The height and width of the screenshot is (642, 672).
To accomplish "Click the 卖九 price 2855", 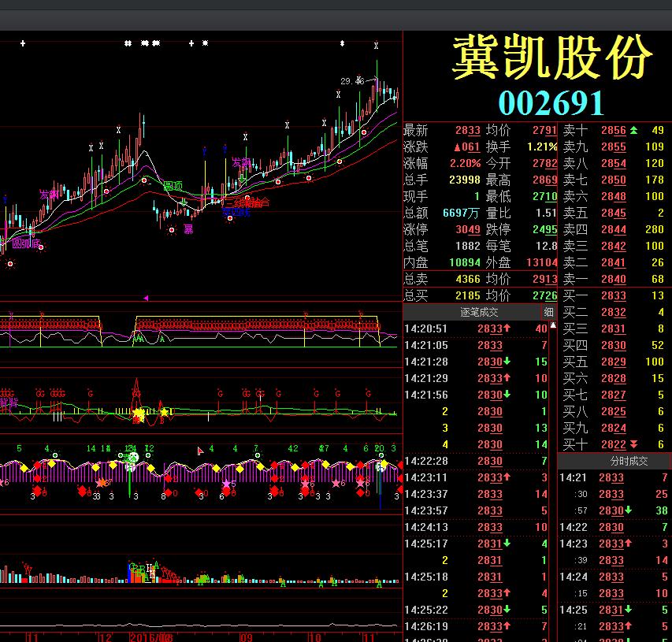I will point(613,147).
